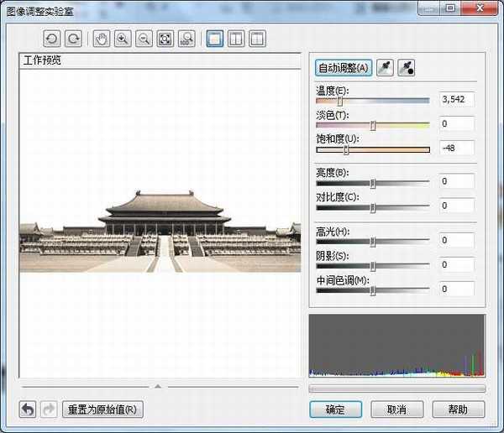504x433 pixels.
Task: Click the 100% zoom icon
Action: click(187, 39)
